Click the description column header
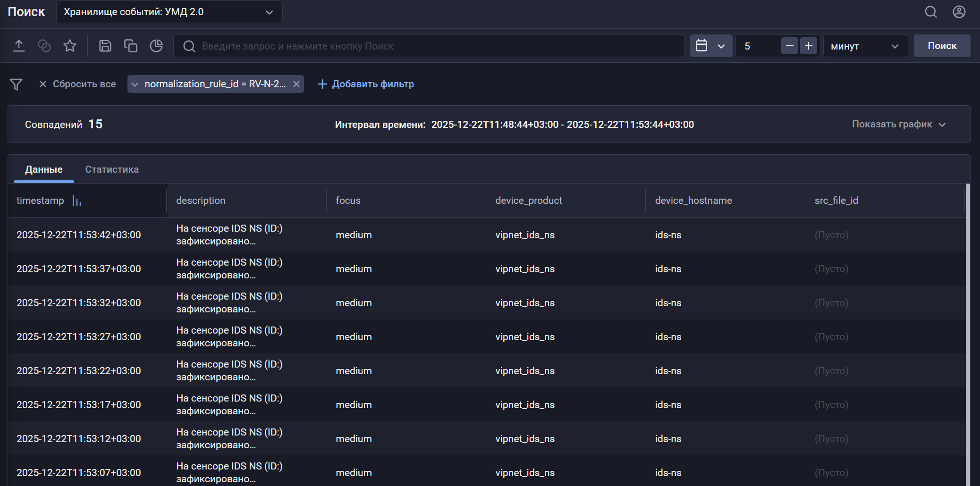The image size is (980, 486). [x=246, y=201]
